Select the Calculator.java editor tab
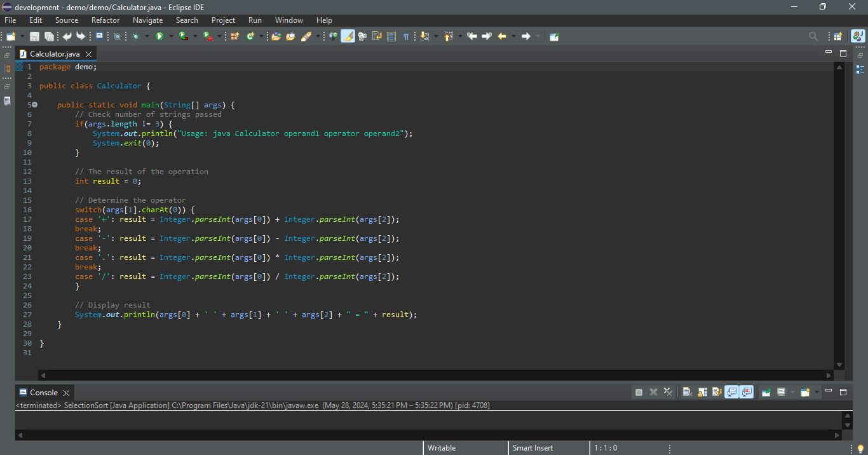This screenshot has height=455, width=868. pyautogui.click(x=55, y=54)
